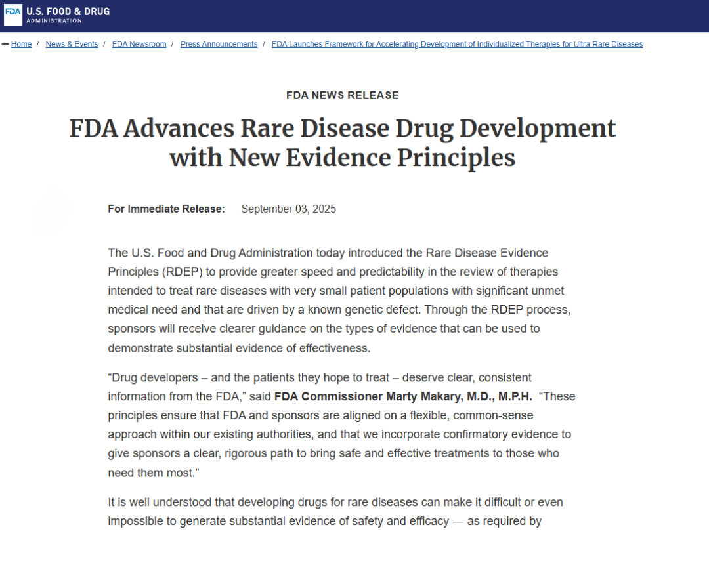Click paragraph starting 'It is well understood'
This screenshot has height=588, width=709.
coord(335,512)
